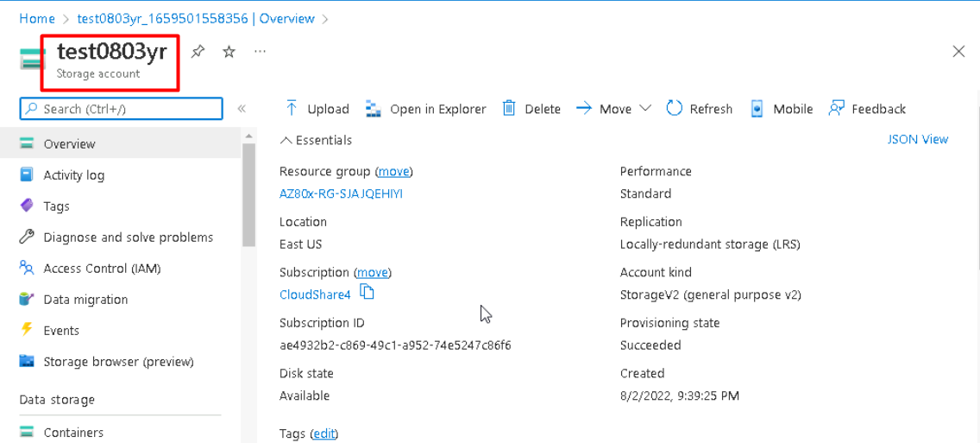980x443 pixels.
Task: Open Activity log in sidebar
Action: 73,175
